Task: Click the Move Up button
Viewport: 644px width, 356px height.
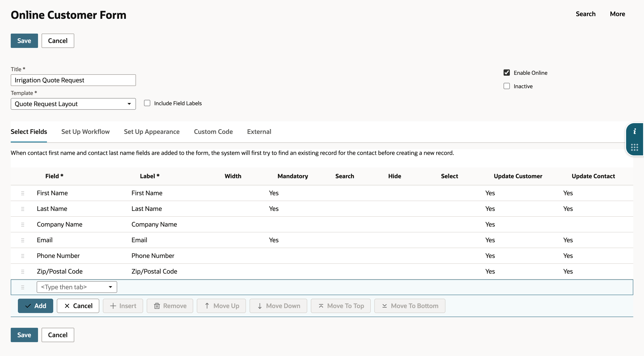Action: click(x=221, y=306)
